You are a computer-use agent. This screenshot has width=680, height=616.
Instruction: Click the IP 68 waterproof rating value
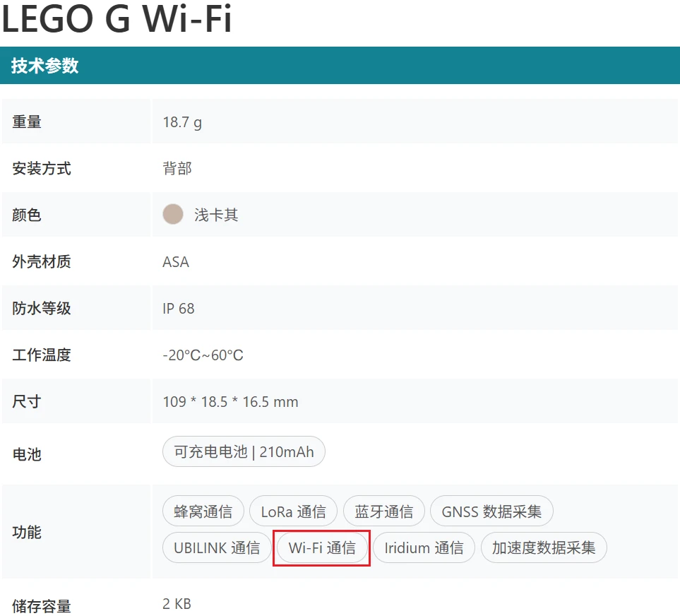click(x=179, y=309)
